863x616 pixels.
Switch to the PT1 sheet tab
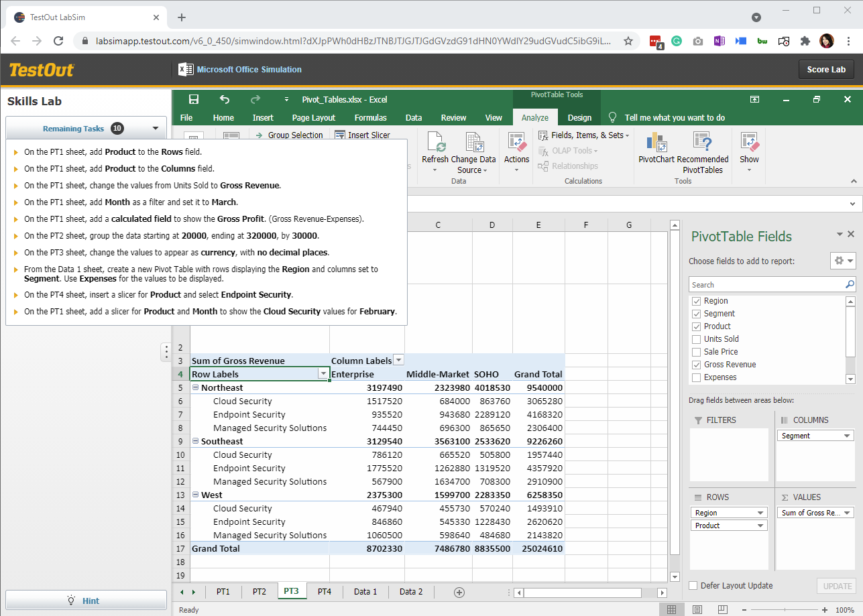223,592
